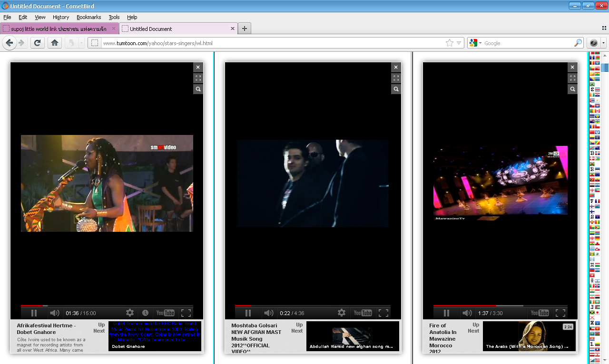This screenshot has width=609, height=364.
Task: Open the YouTube logo in the Moshtaba Golsari player
Action: click(x=363, y=313)
